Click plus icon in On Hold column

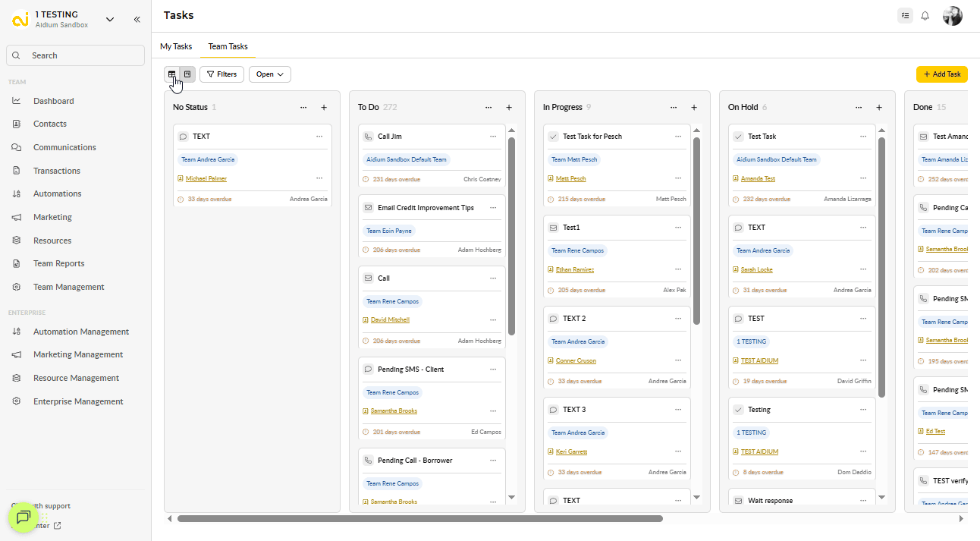879,108
